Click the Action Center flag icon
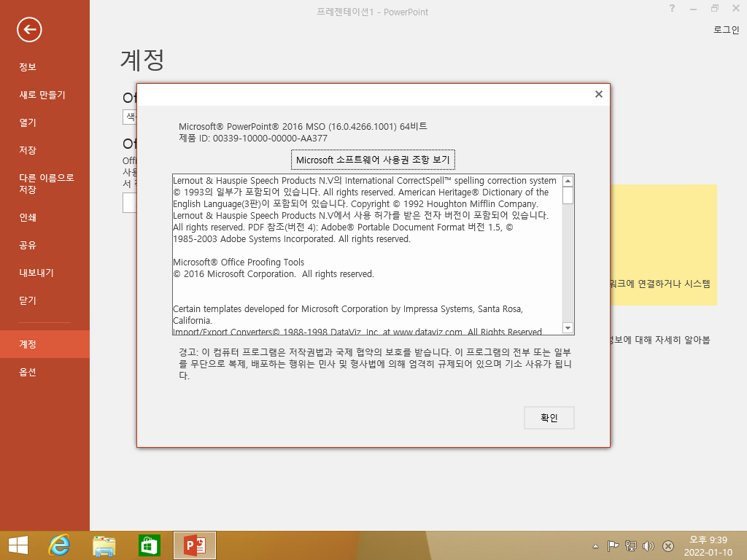The image size is (747, 560). pyautogui.click(x=613, y=546)
